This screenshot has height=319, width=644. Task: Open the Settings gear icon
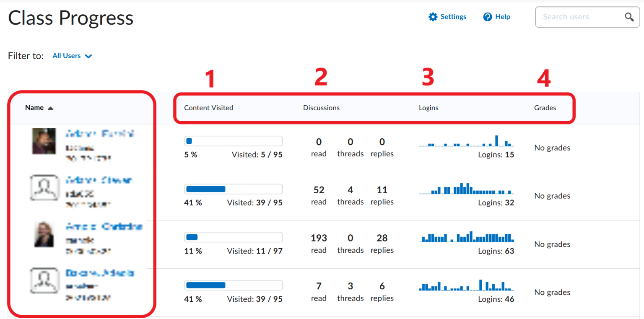click(x=434, y=17)
